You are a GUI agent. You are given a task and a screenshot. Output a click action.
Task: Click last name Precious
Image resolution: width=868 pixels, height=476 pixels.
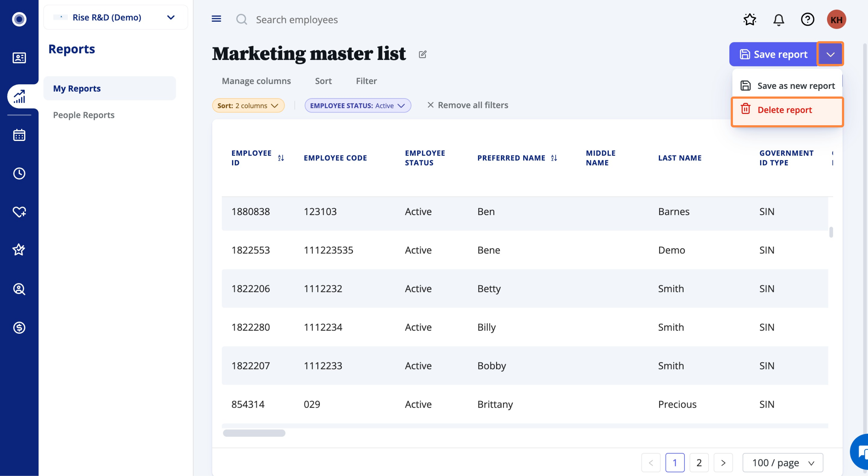tap(677, 404)
